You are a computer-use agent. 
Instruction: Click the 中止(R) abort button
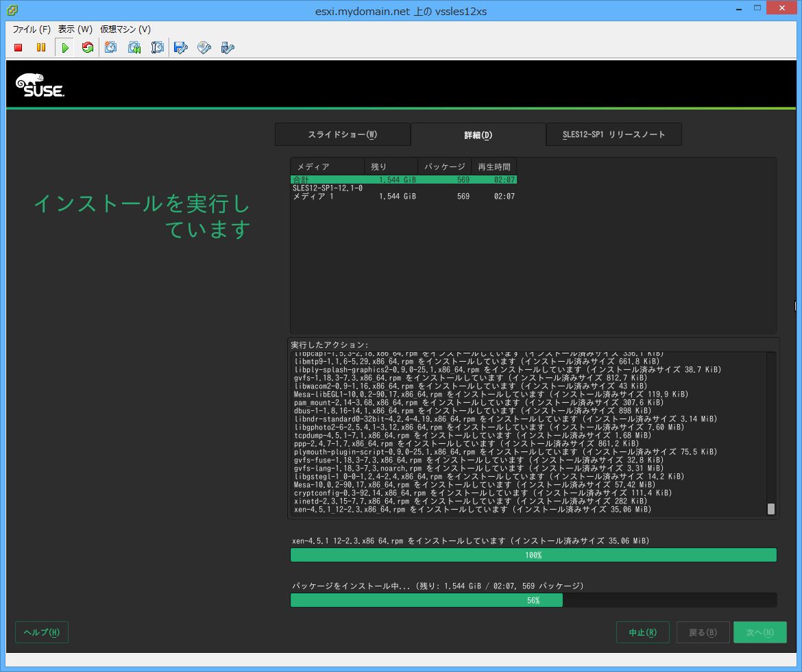click(642, 632)
